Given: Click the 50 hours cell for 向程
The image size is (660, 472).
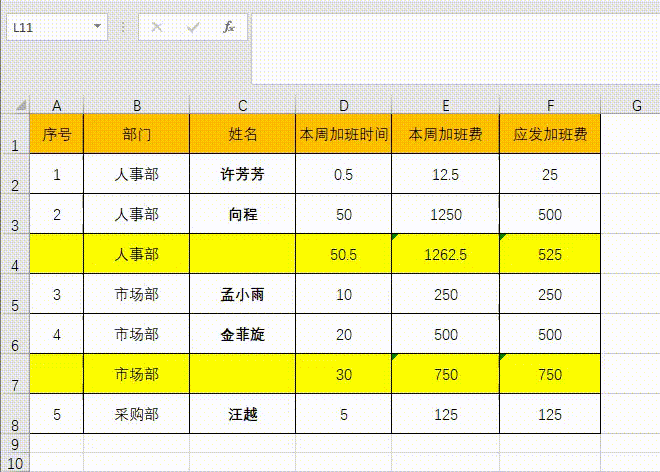Looking at the screenshot, I should pos(343,214).
